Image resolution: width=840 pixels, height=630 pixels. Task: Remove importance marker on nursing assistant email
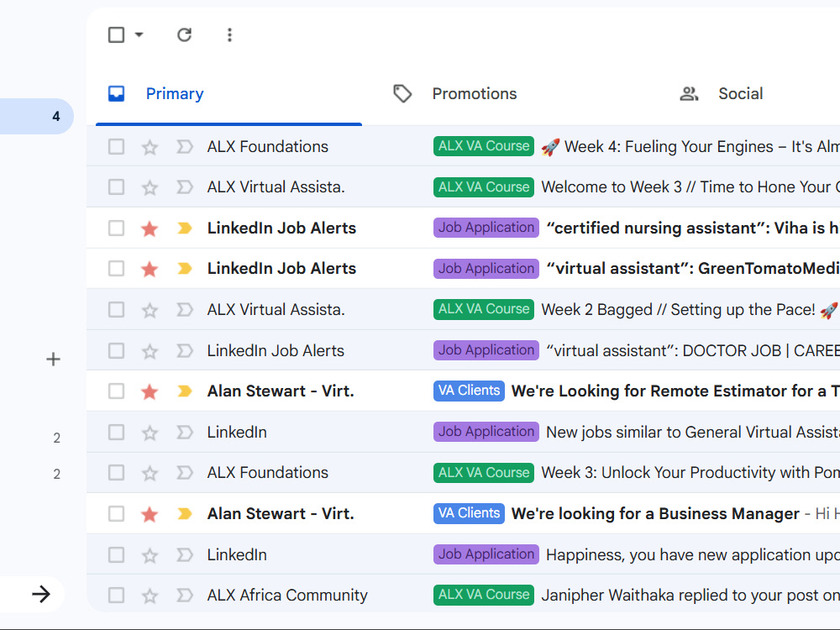184,228
